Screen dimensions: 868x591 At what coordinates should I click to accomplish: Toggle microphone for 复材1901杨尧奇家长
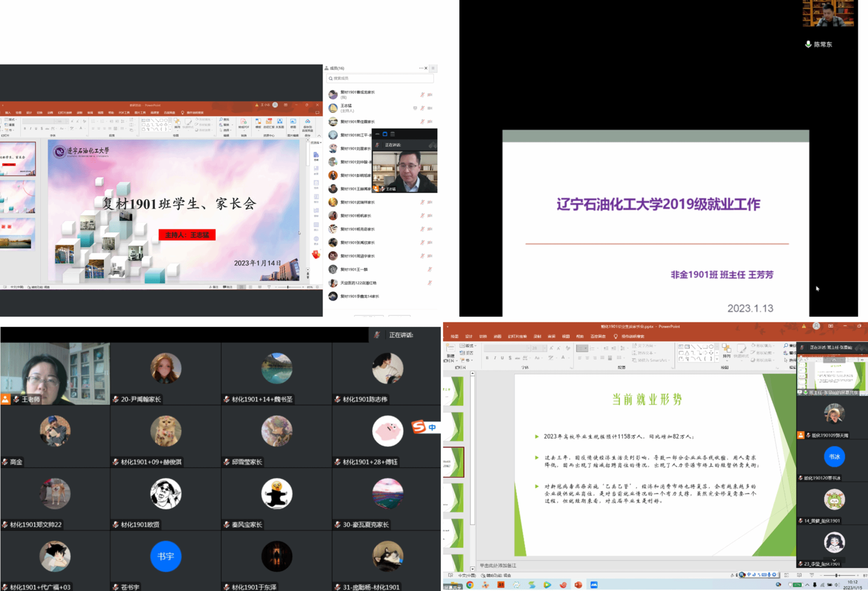click(423, 229)
